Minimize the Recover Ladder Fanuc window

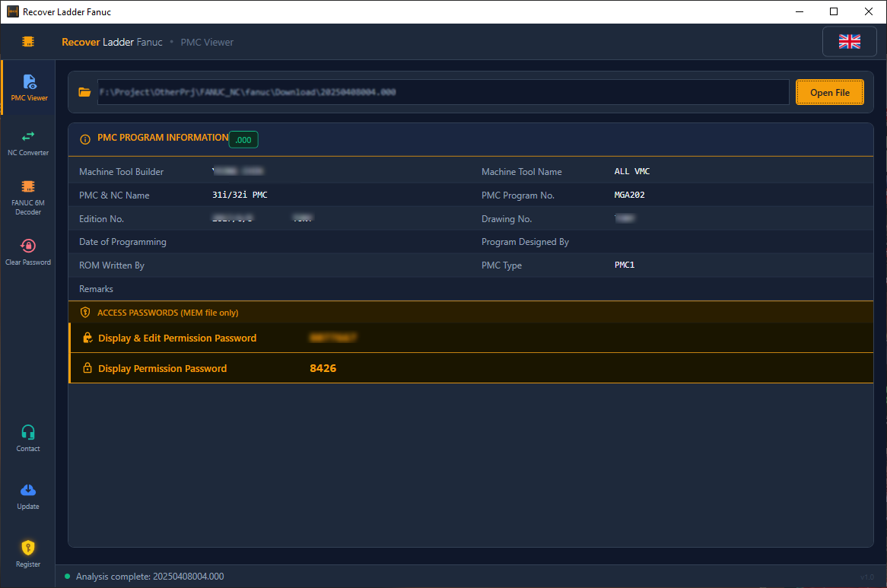[x=800, y=12]
